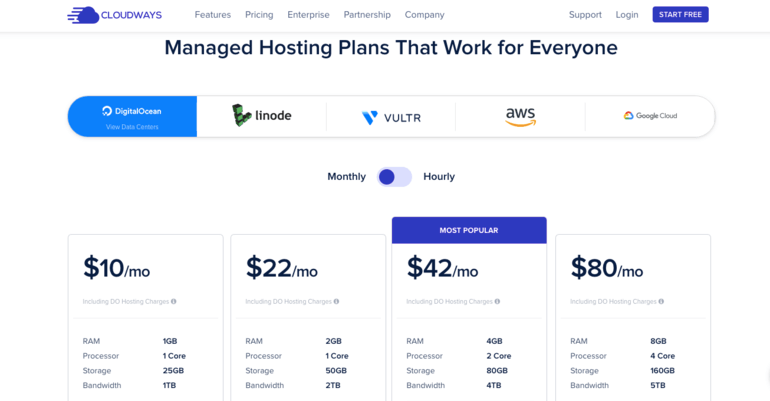Click the 25GB storage value

click(173, 371)
